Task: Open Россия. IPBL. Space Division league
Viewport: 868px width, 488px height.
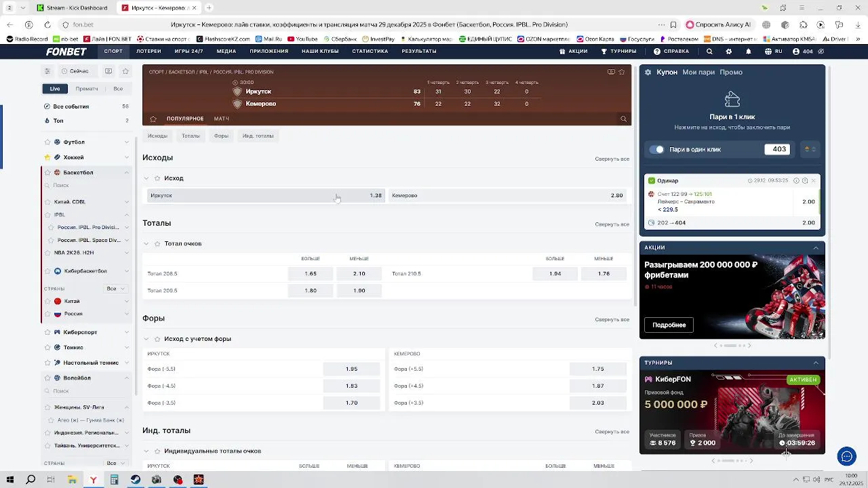Action: point(89,240)
